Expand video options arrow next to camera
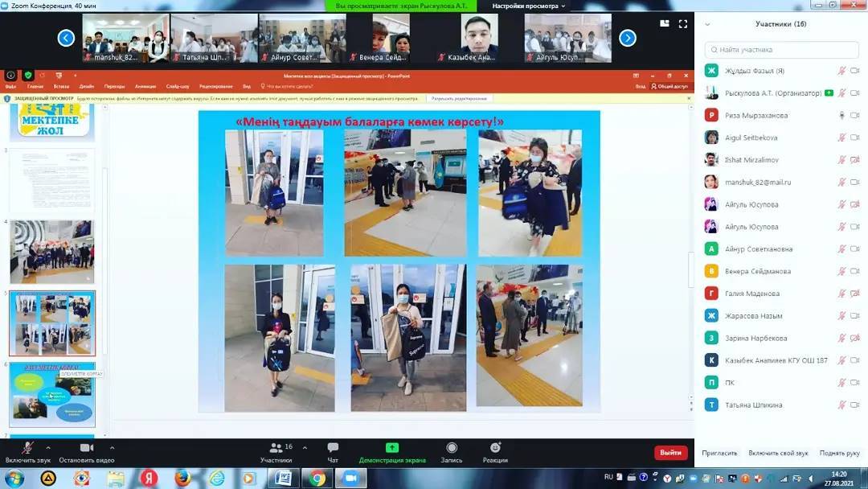Screen dimensions: 868x489 pos(112,447)
